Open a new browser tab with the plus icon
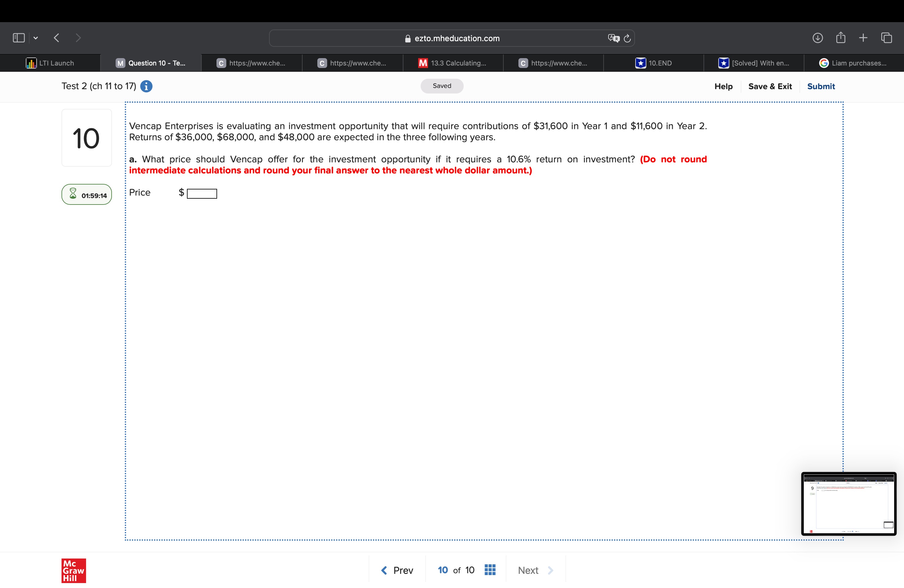 (x=863, y=38)
